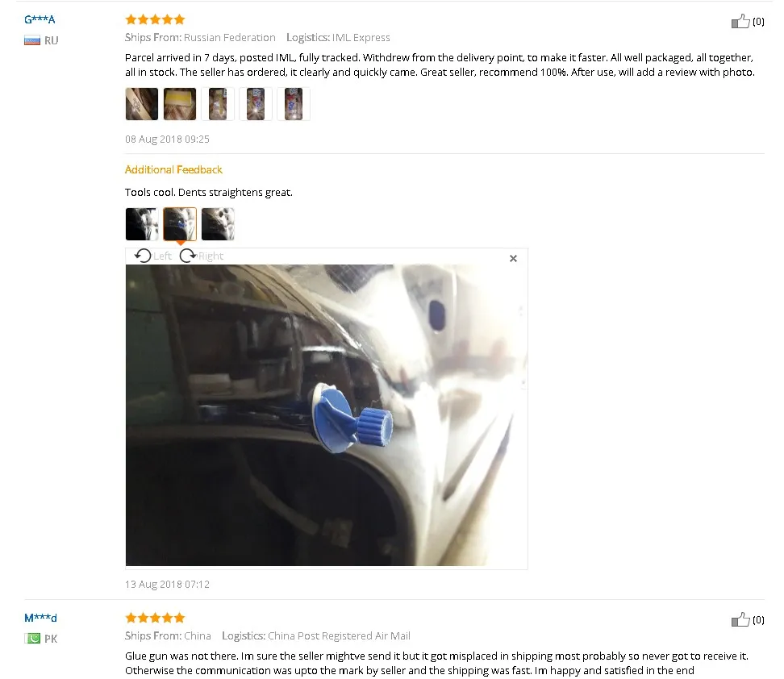Open fifth review photo thumbnail
This screenshot has height=679, width=784.
point(294,104)
